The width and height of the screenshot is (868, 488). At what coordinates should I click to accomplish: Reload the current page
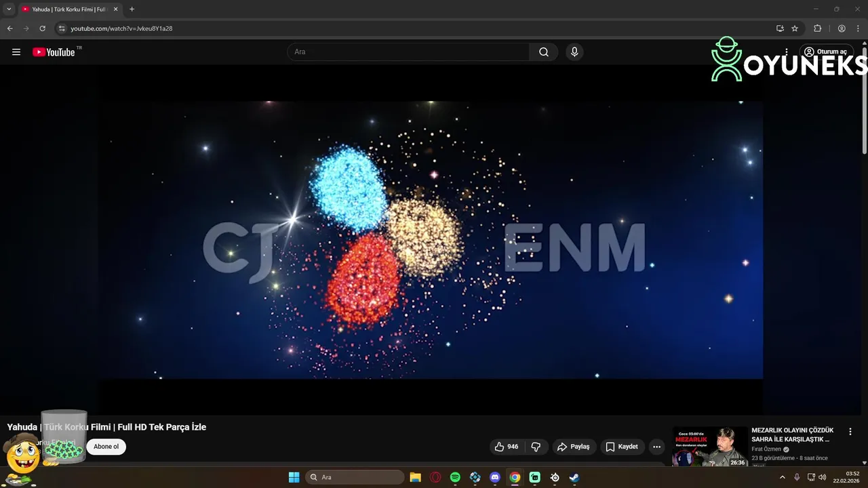tap(42, 28)
